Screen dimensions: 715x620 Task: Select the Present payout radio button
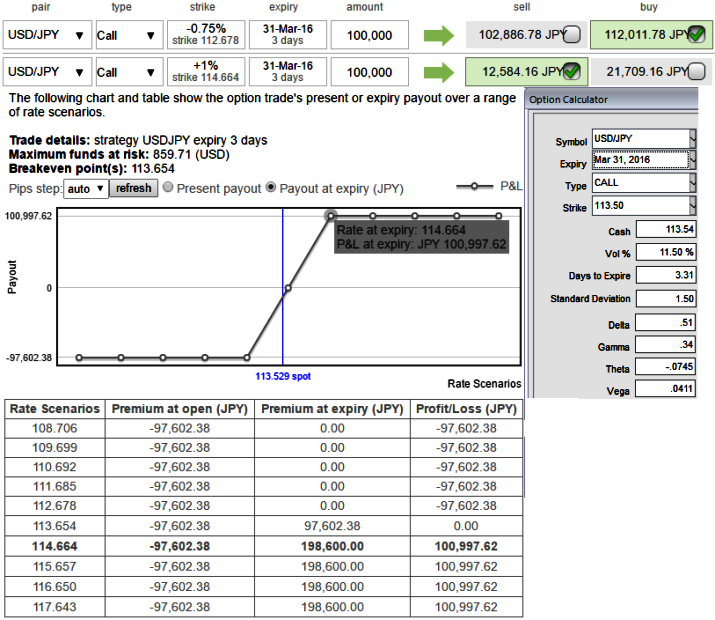(167, 188)
